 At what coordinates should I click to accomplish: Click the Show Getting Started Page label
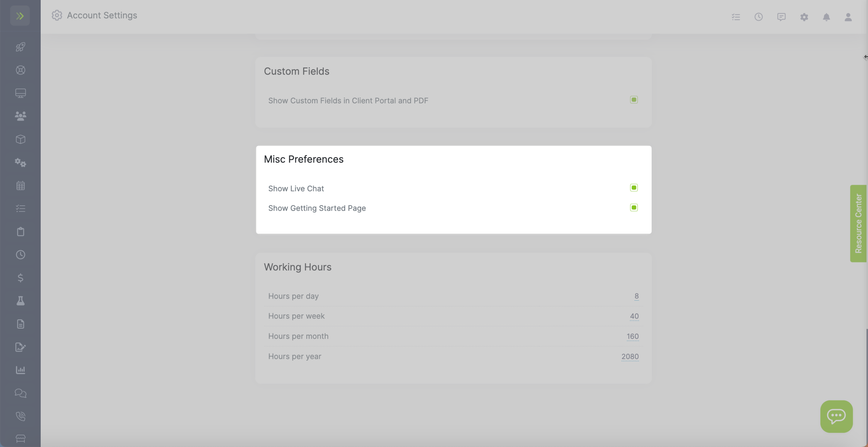pos(317,208)
